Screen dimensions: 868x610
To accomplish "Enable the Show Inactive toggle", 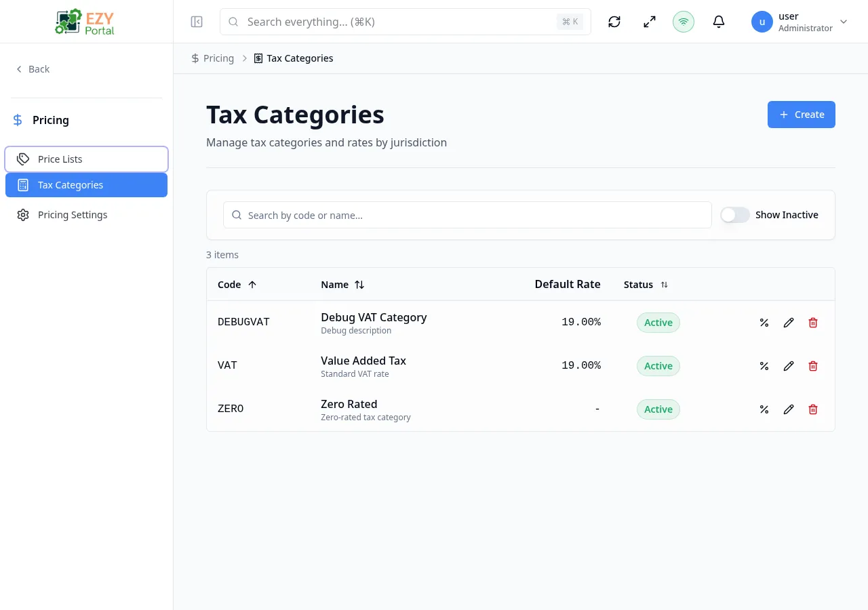I will pyautogui.click(x=734, y=215).
